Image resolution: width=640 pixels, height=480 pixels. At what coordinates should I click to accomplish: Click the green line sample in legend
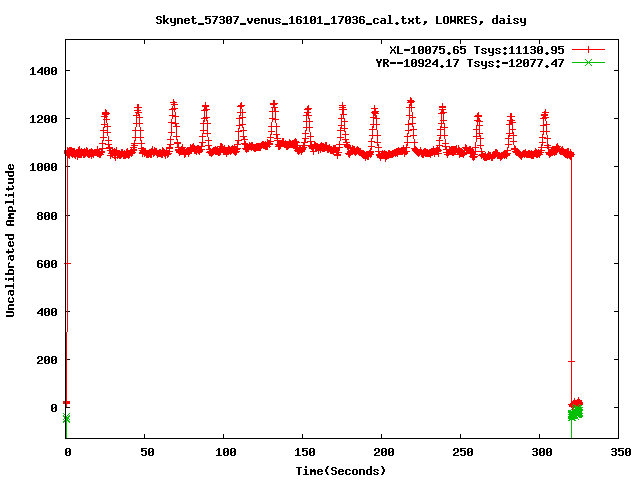tap(588, 62)
